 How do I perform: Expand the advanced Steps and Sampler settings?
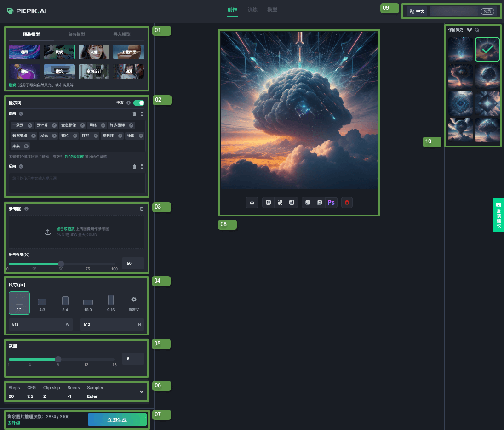[141, 391]
